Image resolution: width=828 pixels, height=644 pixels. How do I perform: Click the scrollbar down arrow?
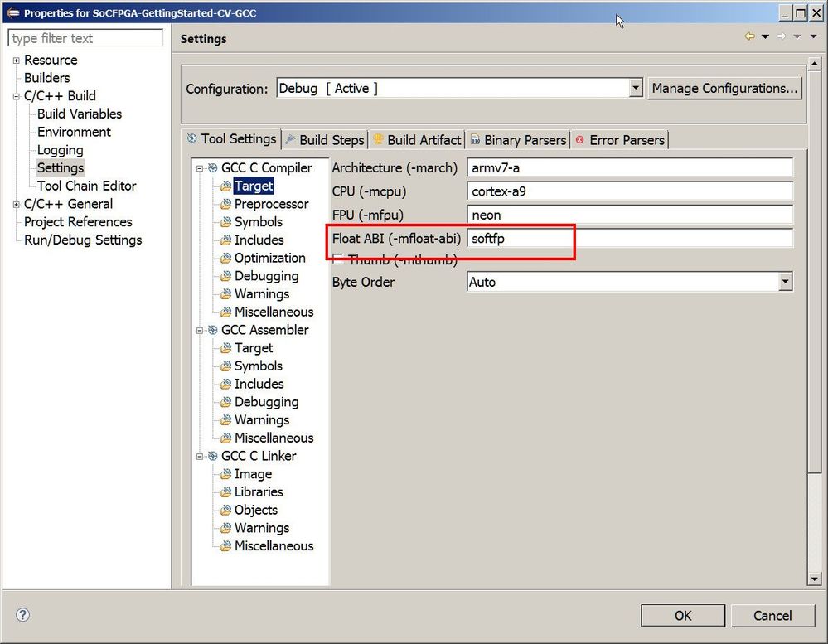tap(814, 579)
